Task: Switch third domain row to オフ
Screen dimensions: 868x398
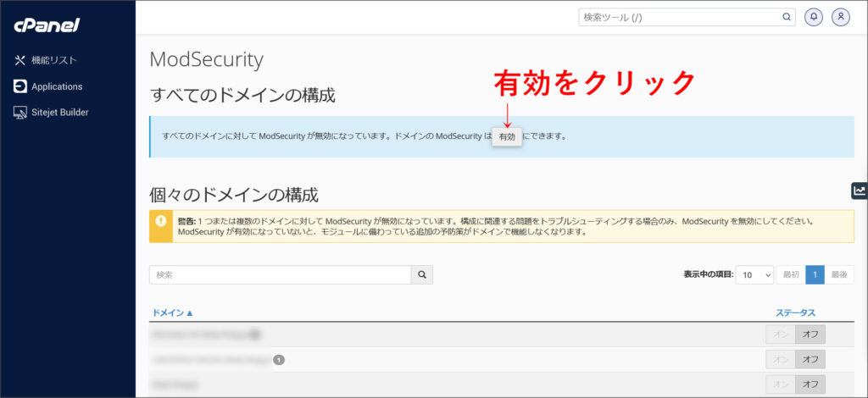Action: tap(810, 384)
